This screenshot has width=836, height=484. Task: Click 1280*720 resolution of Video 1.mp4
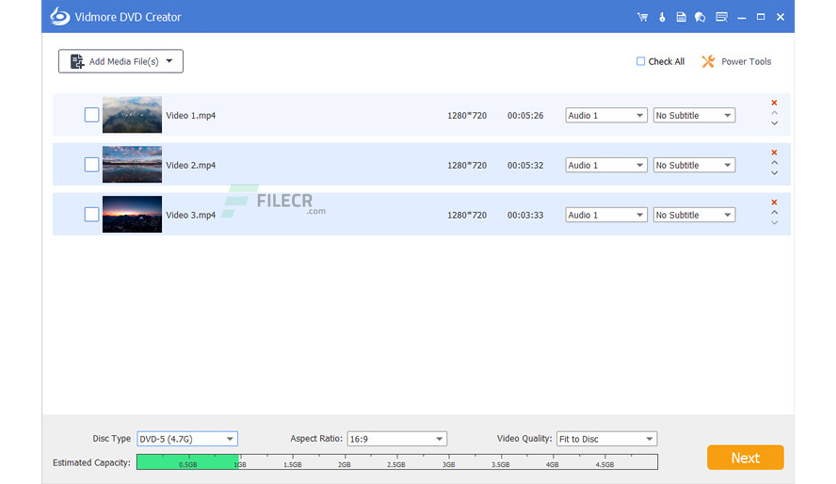(467, 116)
